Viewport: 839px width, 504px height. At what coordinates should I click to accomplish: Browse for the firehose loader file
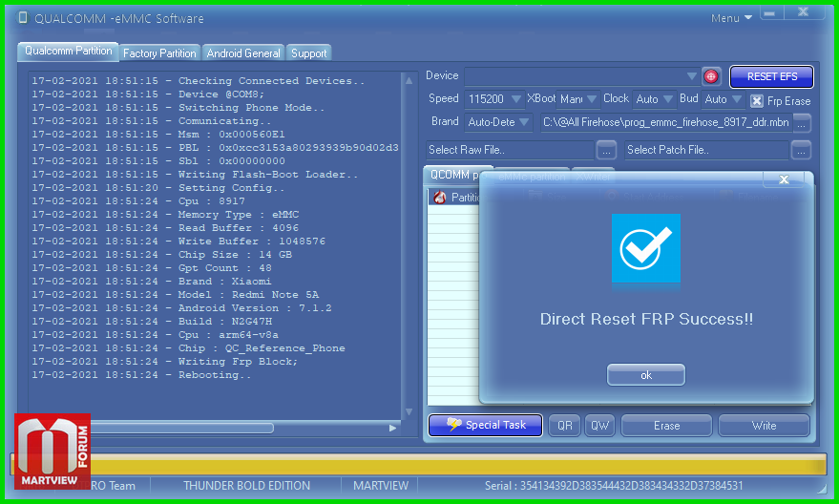[x=801, y=123]
